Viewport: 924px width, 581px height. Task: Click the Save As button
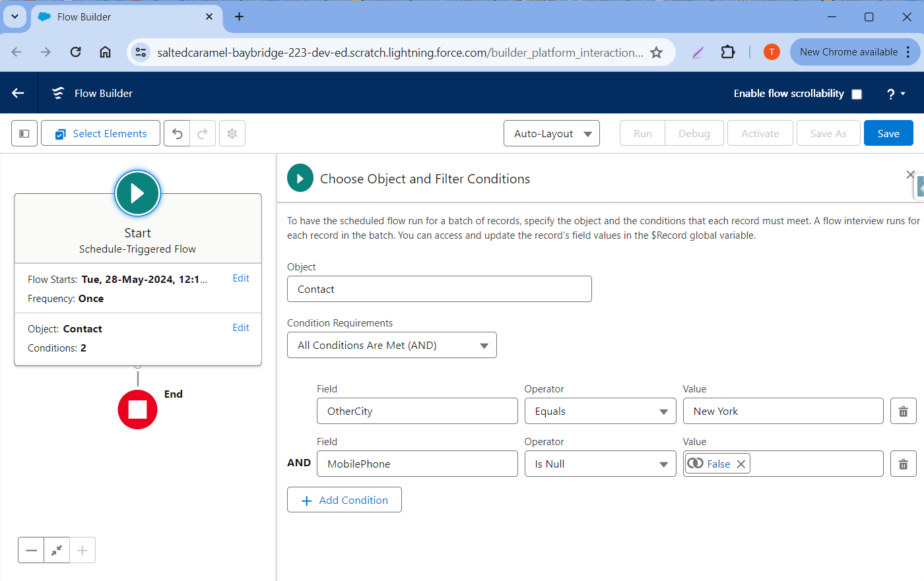tap(828, 133)
